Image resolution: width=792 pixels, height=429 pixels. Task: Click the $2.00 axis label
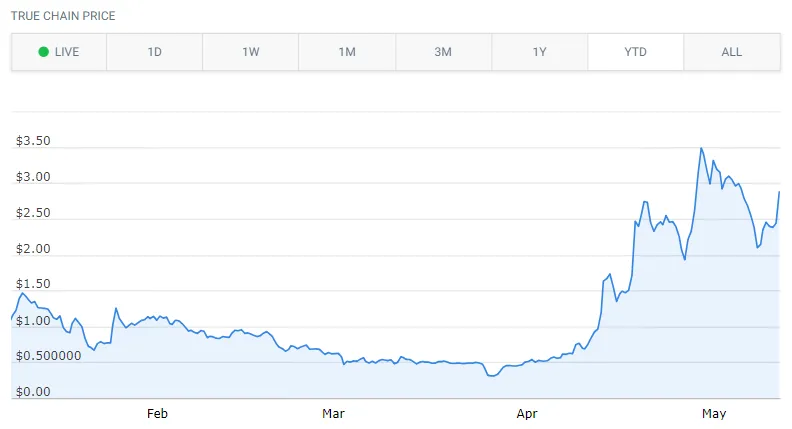pyautogui.click(x=33, y=249)
